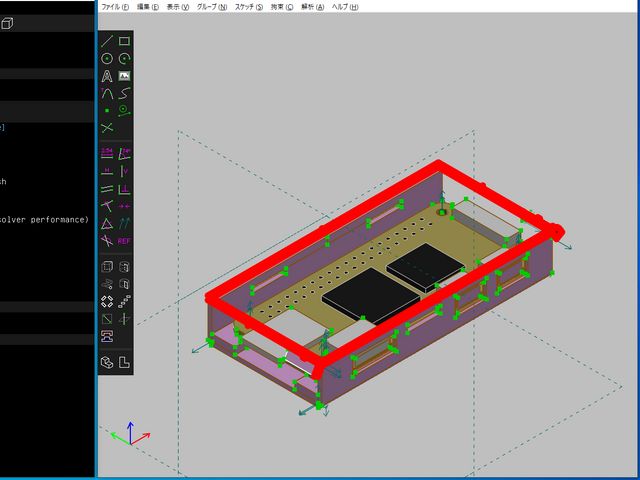Click the distance constraint icon
The height and width of the screenshot is (480, 640).
107,153
